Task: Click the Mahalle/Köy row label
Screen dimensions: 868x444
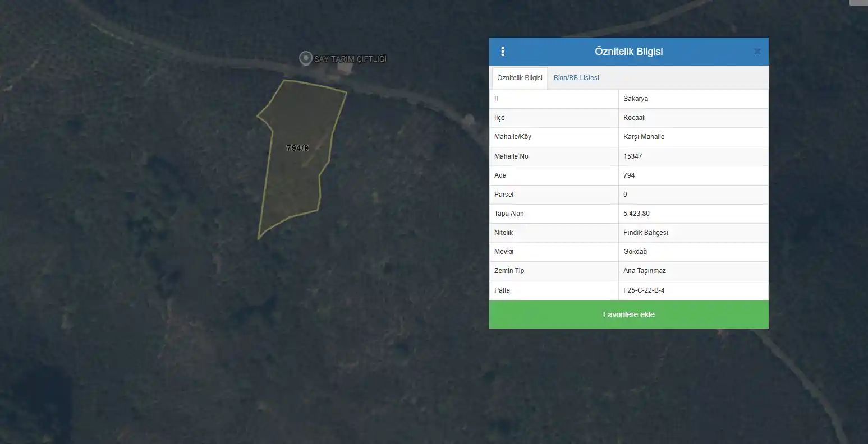Action: pos(513,137)
